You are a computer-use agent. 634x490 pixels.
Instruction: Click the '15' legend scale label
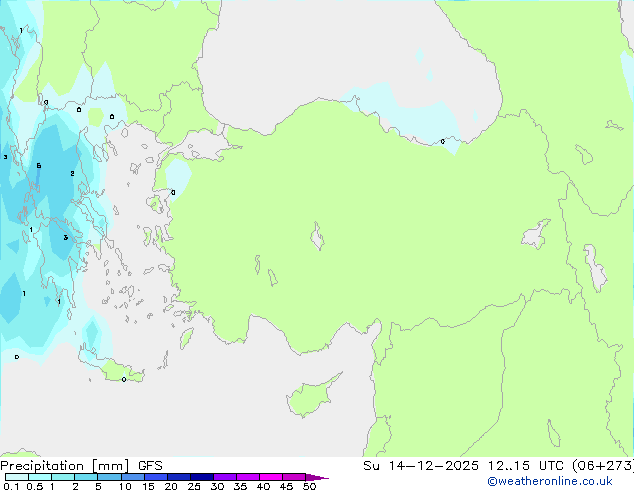tap(148, 486)
